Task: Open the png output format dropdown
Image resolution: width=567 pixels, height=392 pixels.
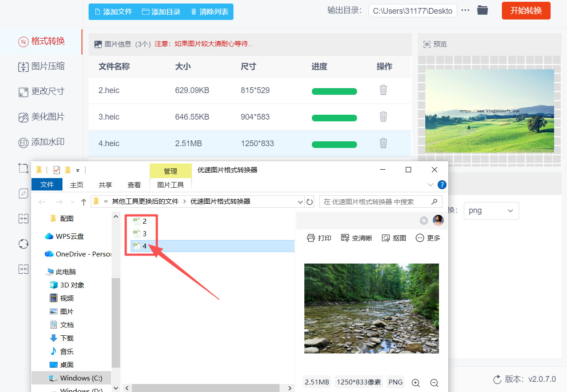Action: click(x=491, y=211)
